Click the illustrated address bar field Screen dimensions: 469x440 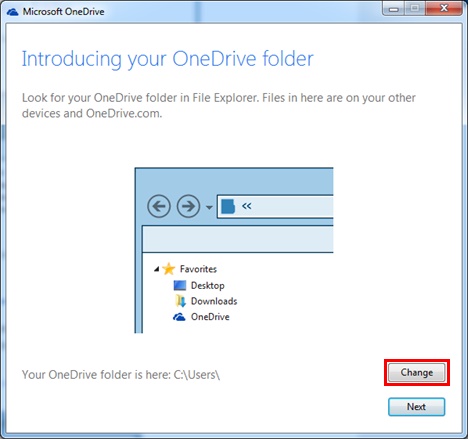point(275,207)
